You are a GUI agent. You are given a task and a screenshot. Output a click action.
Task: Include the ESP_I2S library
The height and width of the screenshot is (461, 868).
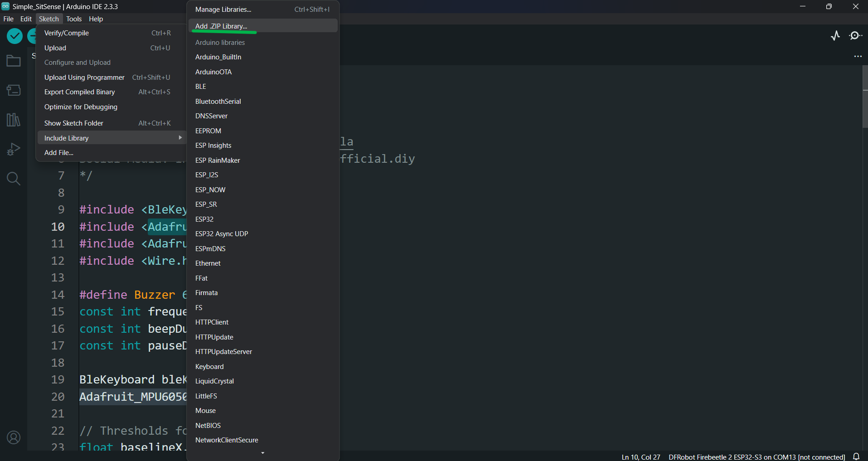point(263,175)
